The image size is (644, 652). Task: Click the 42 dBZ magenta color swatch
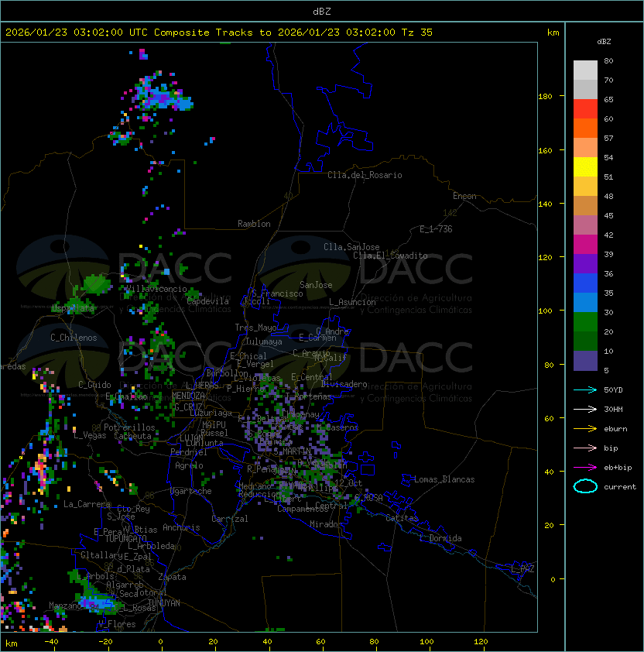point(585,244)
